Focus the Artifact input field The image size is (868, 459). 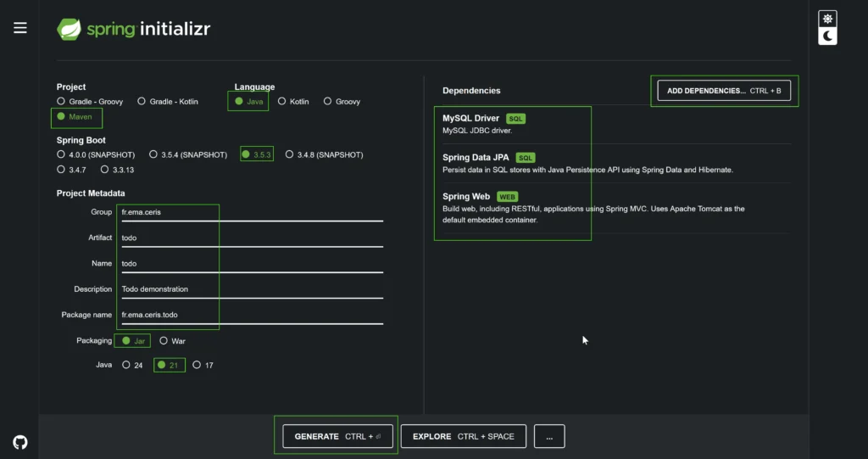tap(251, 238)
